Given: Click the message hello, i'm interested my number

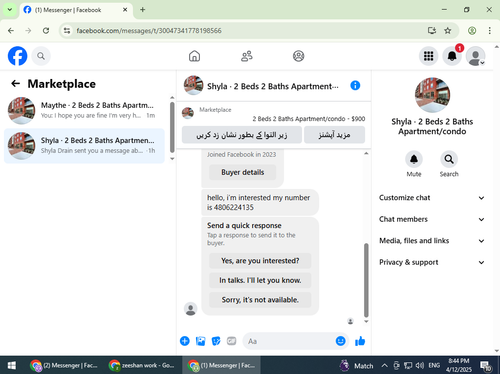Looking at the screenshot, I should point(260,202).
